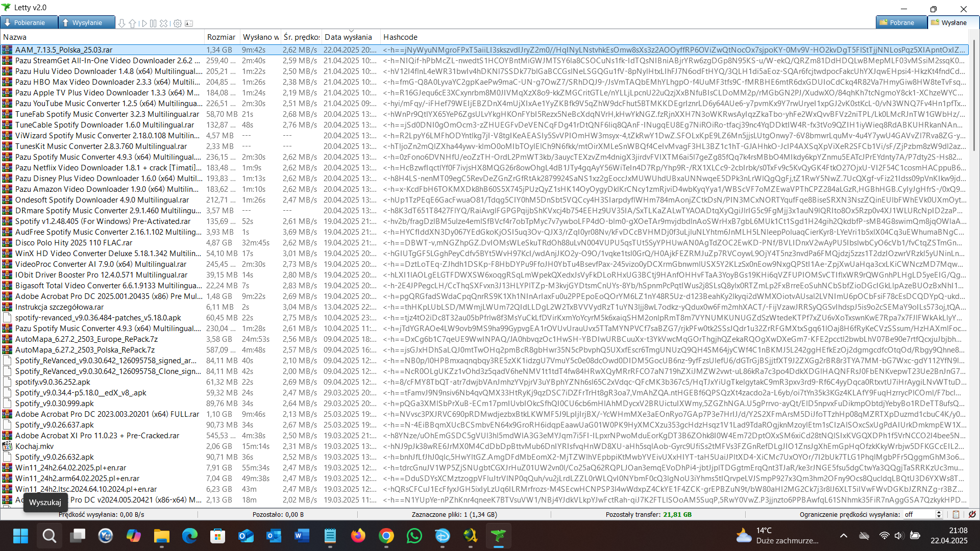
Task: Open the weather widget showing 14°C
Action: [777, 536]
